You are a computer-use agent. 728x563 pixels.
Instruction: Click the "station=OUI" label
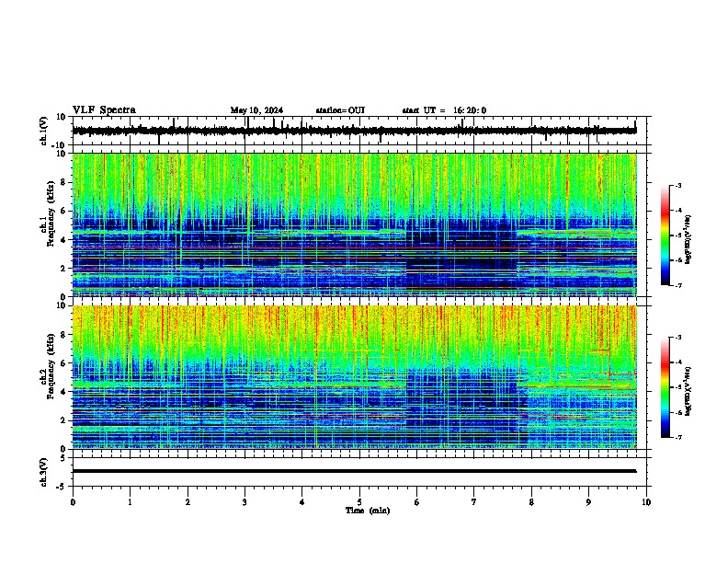(340, 110)
